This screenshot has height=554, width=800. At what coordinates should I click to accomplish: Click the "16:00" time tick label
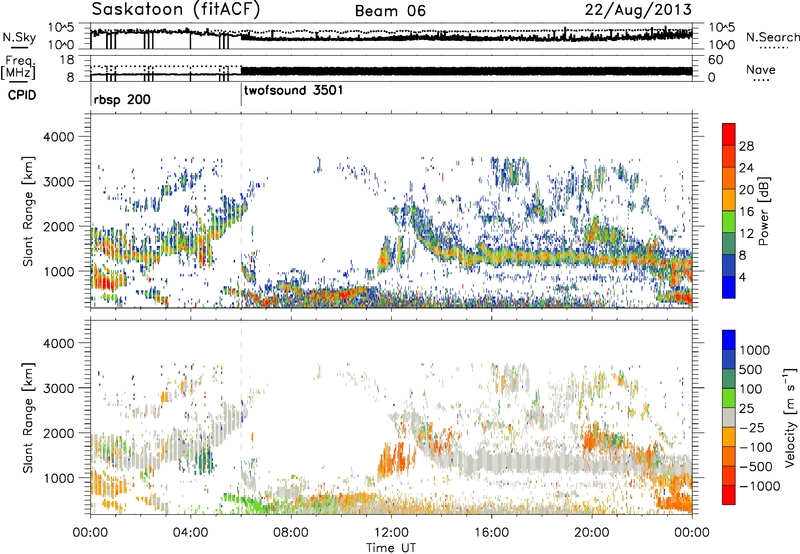pyautogui.click(x=491, y=533)
